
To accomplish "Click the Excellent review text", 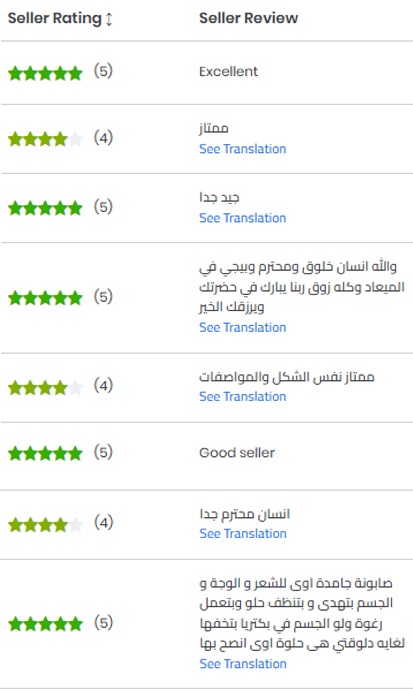I will (228, 72).
